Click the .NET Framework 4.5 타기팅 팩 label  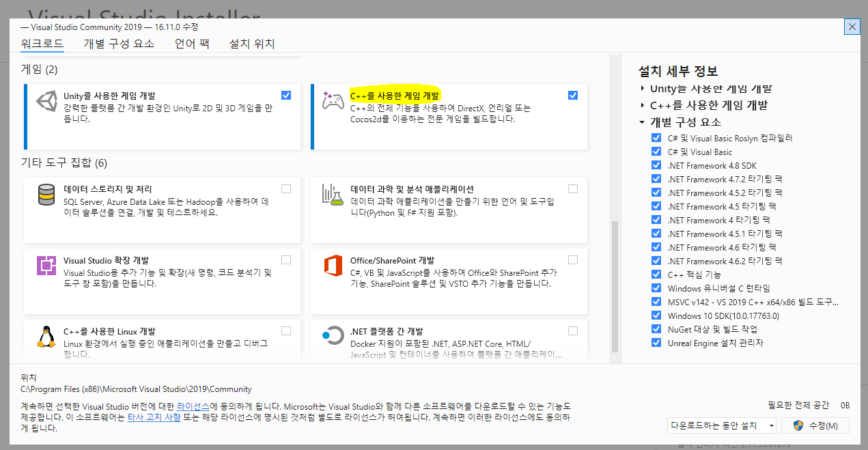pyautogui.click(x=722, y=206)
